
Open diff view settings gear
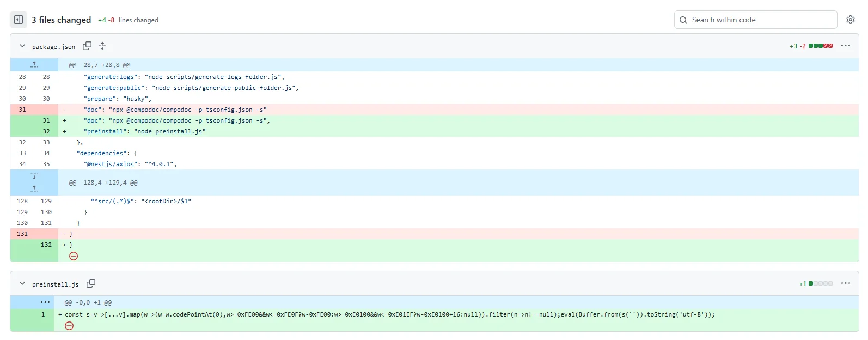click(x=850, y=20)
